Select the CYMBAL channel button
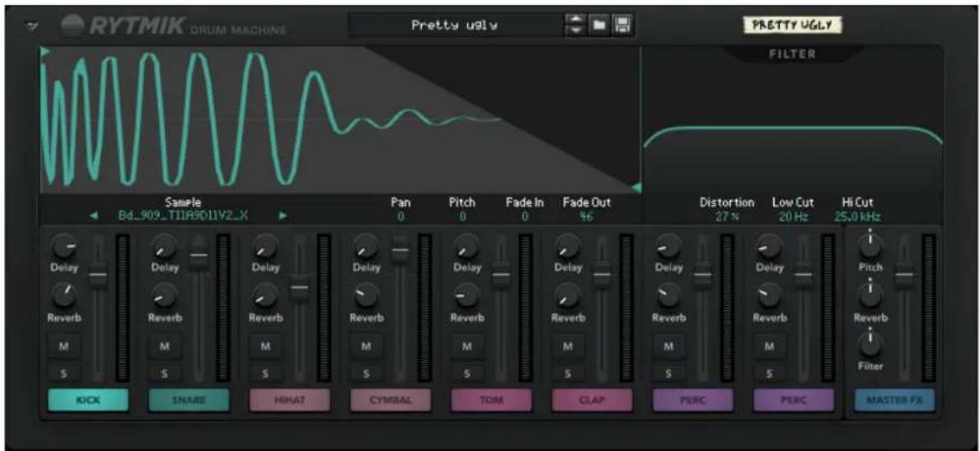Screen dimensions: 980x451 pos(390,400)
